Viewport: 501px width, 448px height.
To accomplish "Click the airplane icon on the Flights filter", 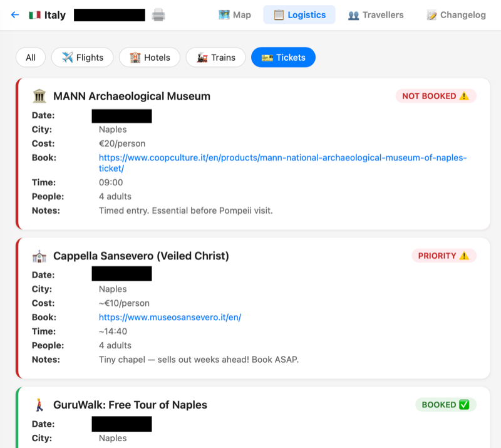I will [65, 57].
